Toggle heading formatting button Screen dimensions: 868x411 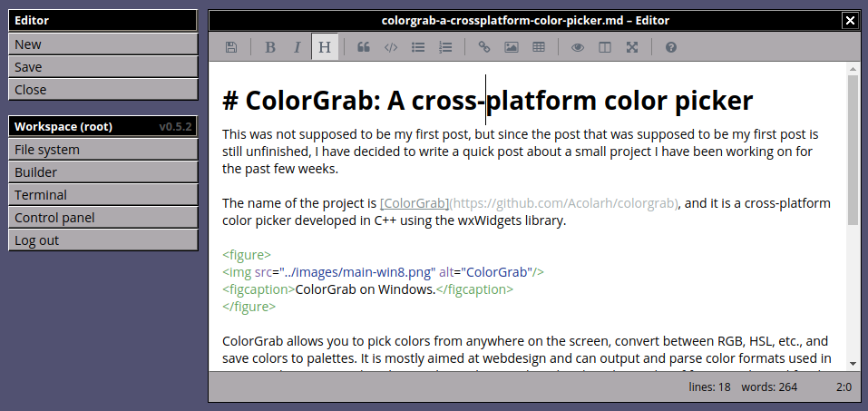point(325,47)
